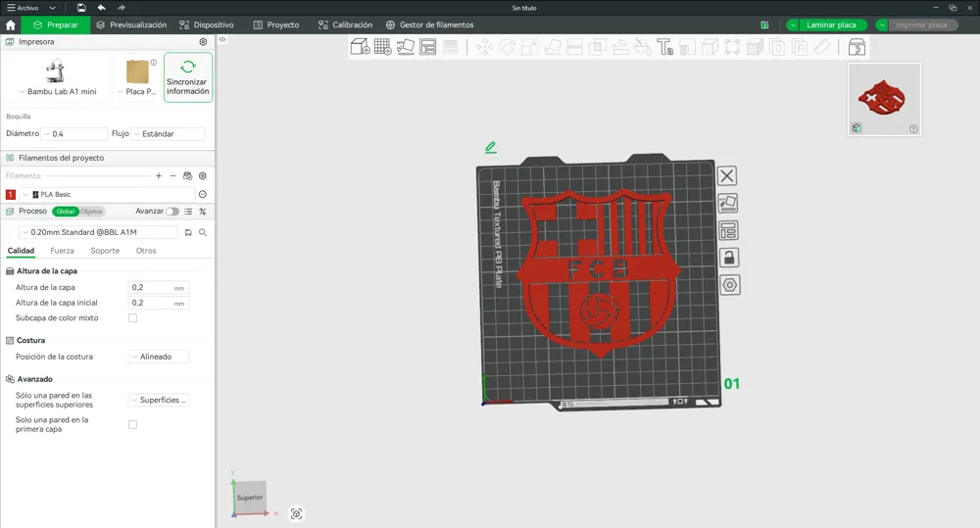Search process settings magnifier icon
980x528 pixels.
click(203, 232)
